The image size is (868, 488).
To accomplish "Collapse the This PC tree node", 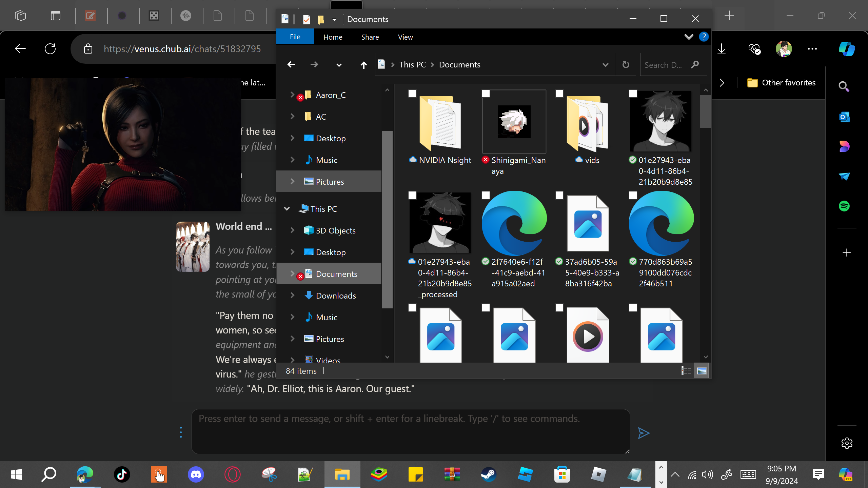I will click(287, 209).
